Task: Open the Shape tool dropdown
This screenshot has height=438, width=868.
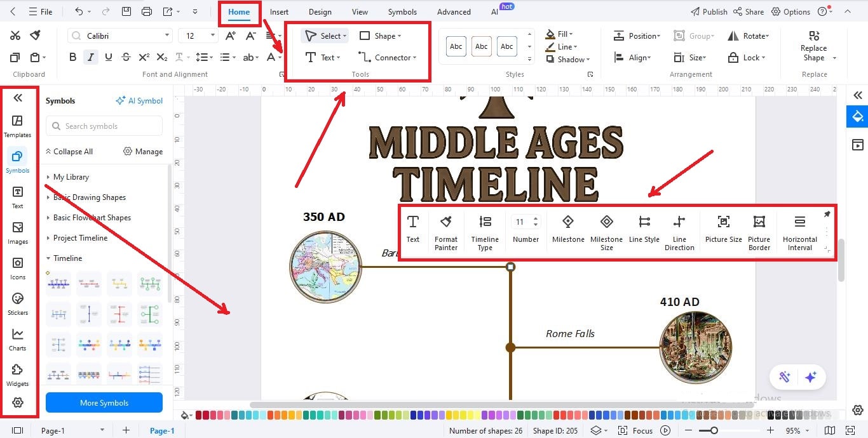Action: [x=380, y=36]
